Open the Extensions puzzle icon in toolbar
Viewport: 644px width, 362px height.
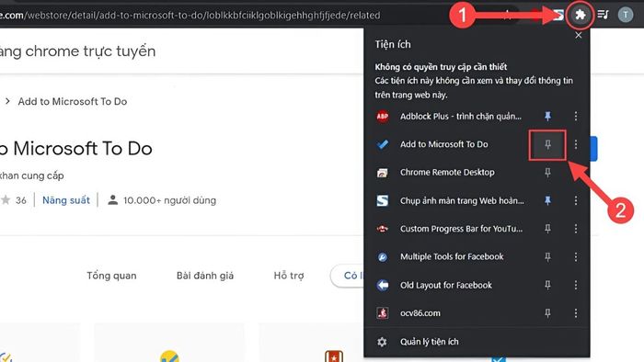click(x=580, y=16)
